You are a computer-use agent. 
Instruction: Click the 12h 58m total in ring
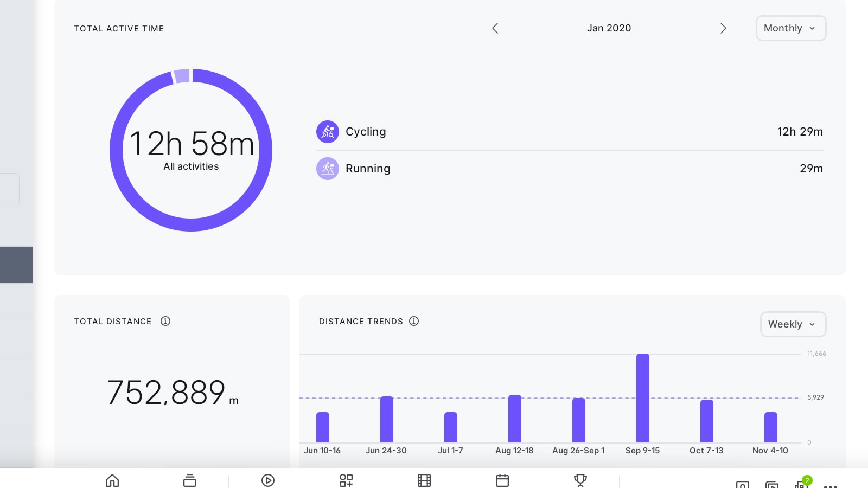[192, 144]
